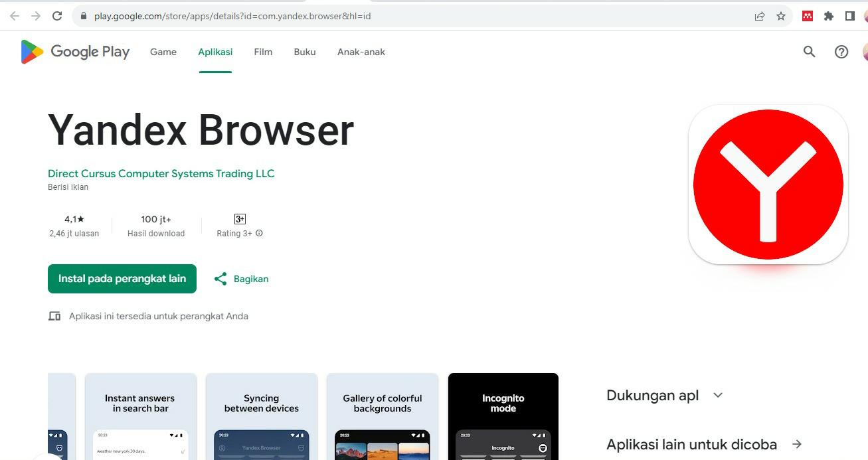Click the 4,1 star rating value
This screenshot has width=868, height=460.
[74, 219]
